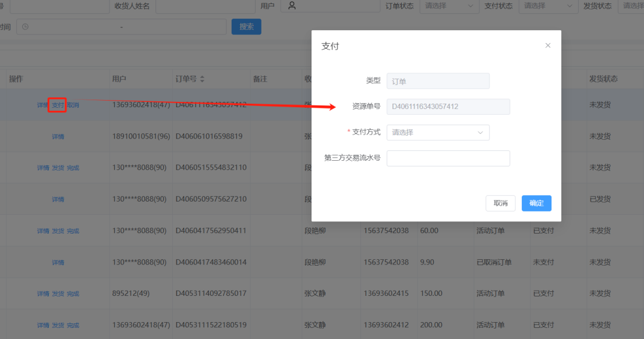Click 取消 link for order D4061116343057412
The width and height of the screenshot is (644, 339).
pyautogui.click(x=73, y=105)
